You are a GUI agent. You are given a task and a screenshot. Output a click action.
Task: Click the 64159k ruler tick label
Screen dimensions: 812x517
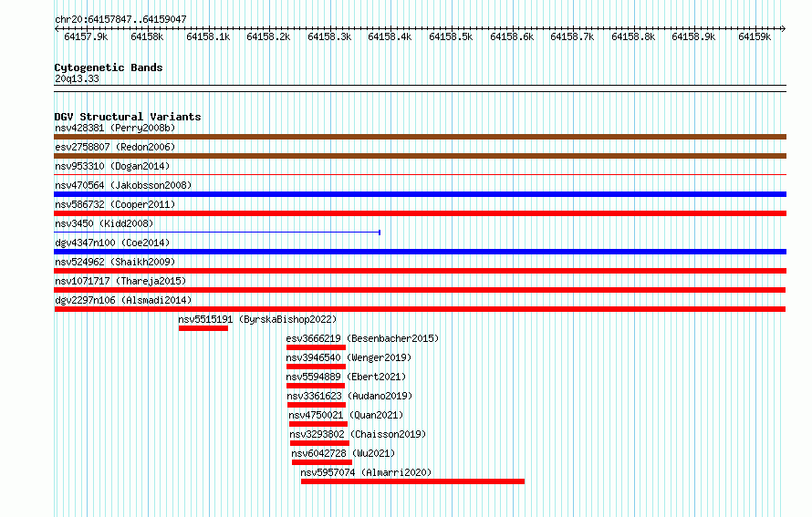click(755, 36)
